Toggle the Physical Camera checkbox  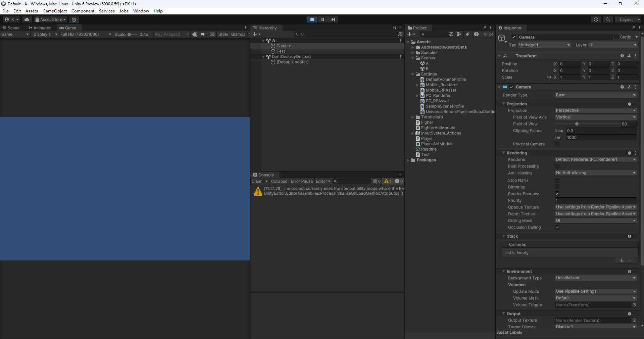tap(557, 144)
